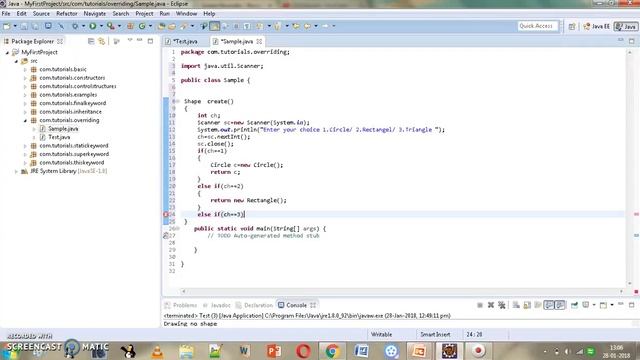Click Last Edit Location arrow icon

[296, 26]
